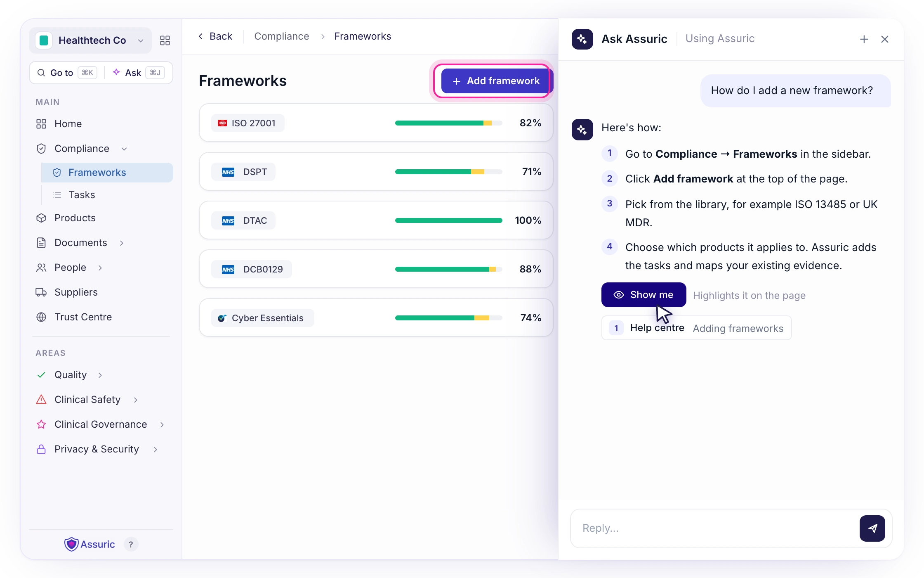Screen dimensions: 924x578
Task: Select Tasks under Compliance
Action: pos(82,195)
